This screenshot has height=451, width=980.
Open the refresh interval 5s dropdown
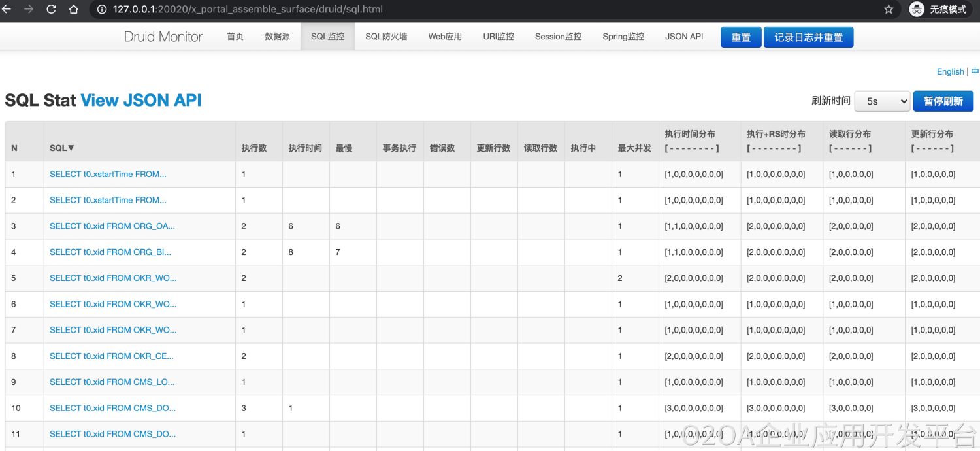tap(882, 101)
